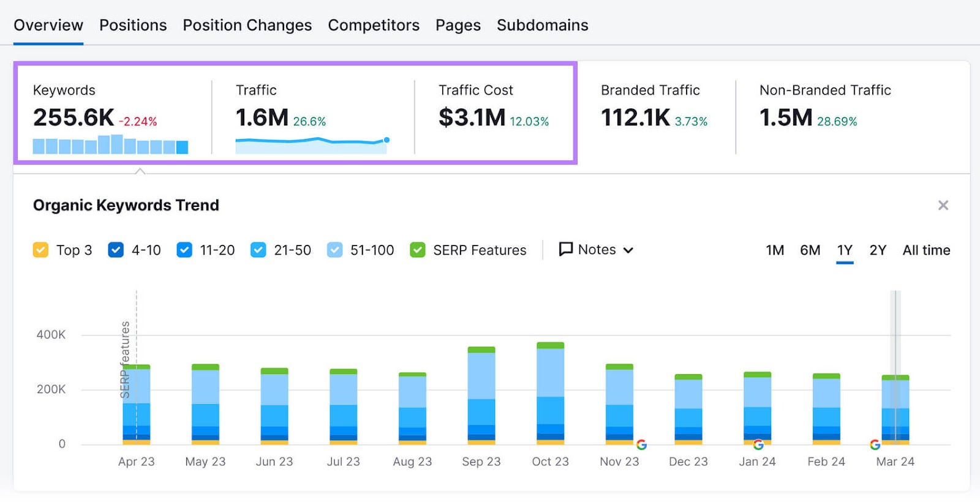980x502 pixels.
Task: Click the Google update icon near Nov 23
Action: click(x=641, y=444)
